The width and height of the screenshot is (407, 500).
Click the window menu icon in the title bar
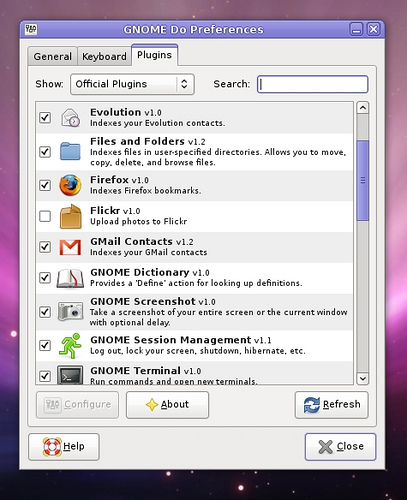click(31, 29)
